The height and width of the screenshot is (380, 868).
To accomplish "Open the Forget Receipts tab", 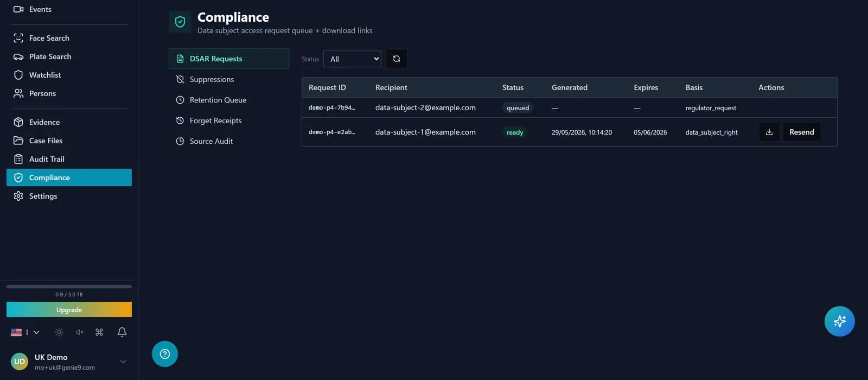I will click(229, 121).
